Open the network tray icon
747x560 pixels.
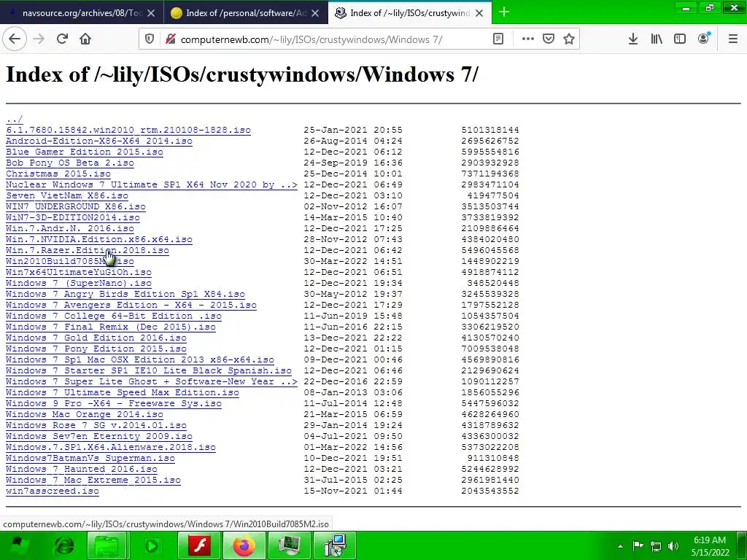(656, 546)
